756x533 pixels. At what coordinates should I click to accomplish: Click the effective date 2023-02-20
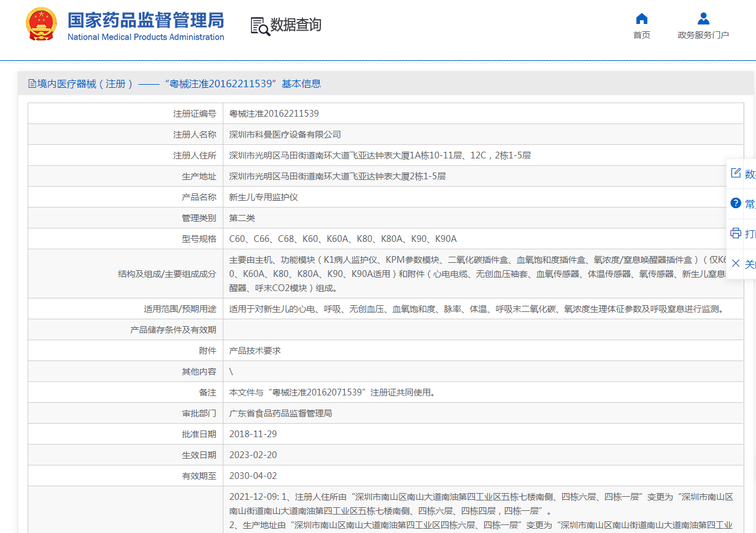point(253,455)
